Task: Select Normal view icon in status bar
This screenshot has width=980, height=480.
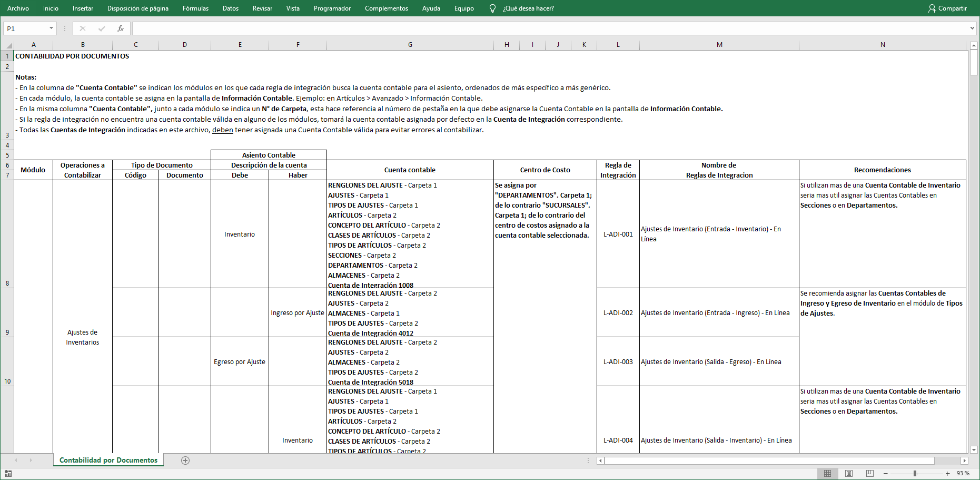Action: click(x=827, y=473)
